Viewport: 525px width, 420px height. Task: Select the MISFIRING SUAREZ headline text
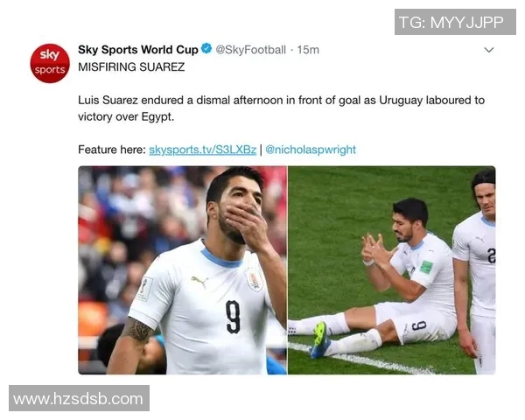pos(131,67)
